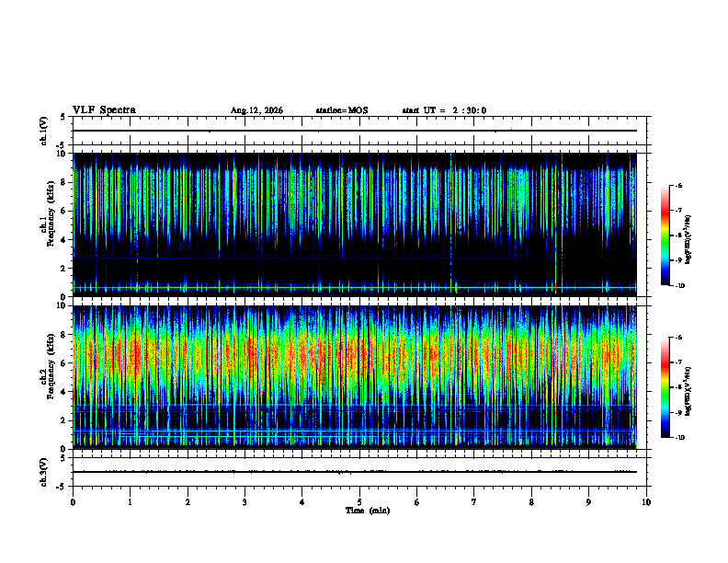Click the "Time (min)" axis label

coord(368,511)
